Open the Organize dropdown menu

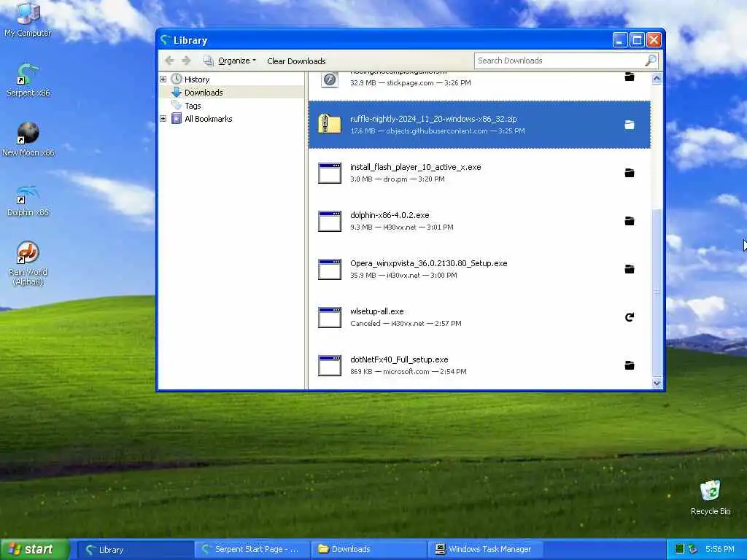(x=230, y=61)
